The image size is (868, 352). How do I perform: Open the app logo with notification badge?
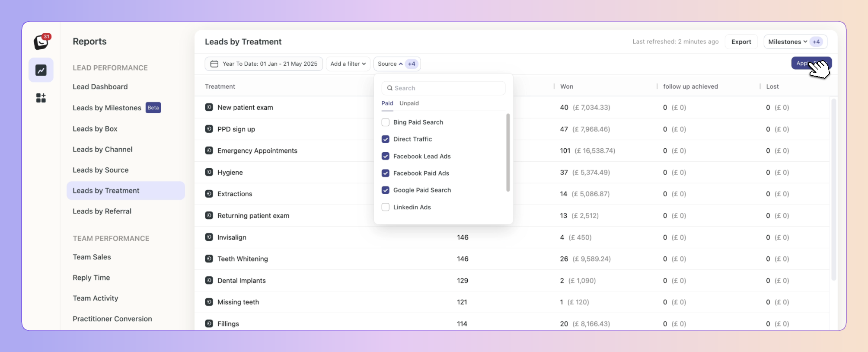(42, 42)
